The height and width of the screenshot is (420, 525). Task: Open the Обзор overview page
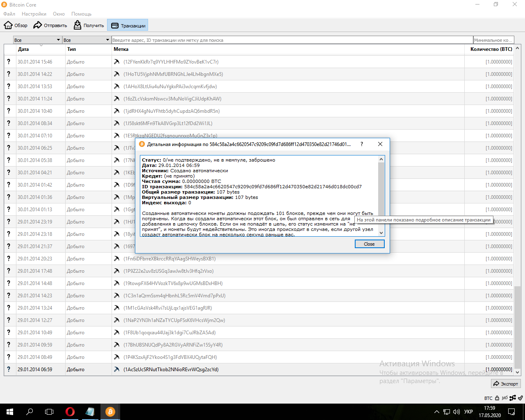[16, 25]
